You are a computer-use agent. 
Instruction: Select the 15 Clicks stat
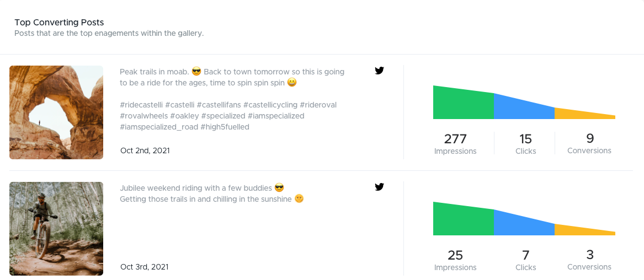(526, 143)
